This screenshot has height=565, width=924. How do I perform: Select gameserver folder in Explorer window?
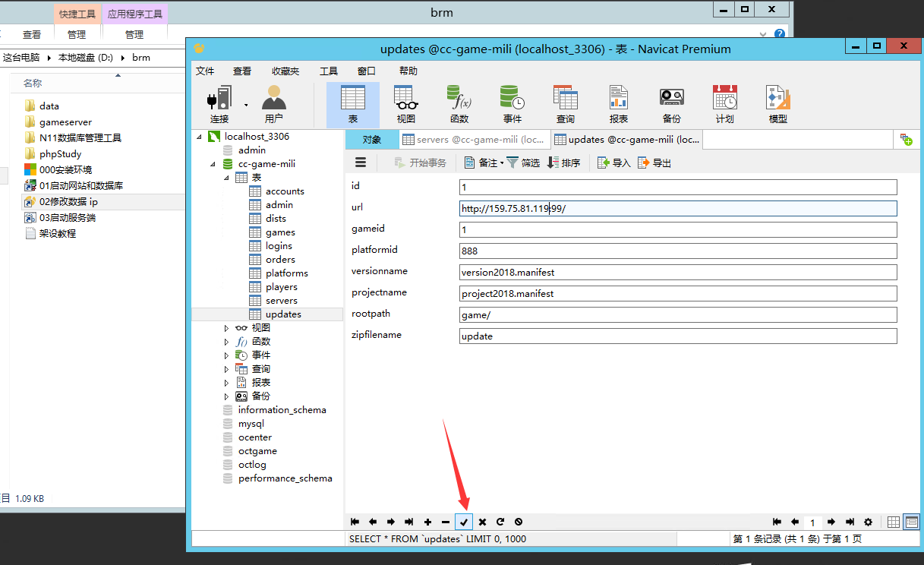click(x=65, y=122)
